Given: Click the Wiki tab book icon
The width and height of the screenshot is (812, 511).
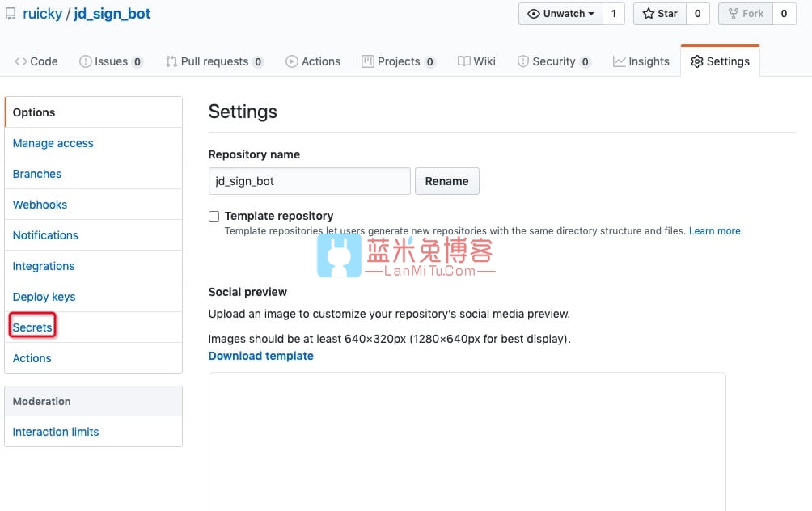Looking at the screenshot, I should [464, 61].
